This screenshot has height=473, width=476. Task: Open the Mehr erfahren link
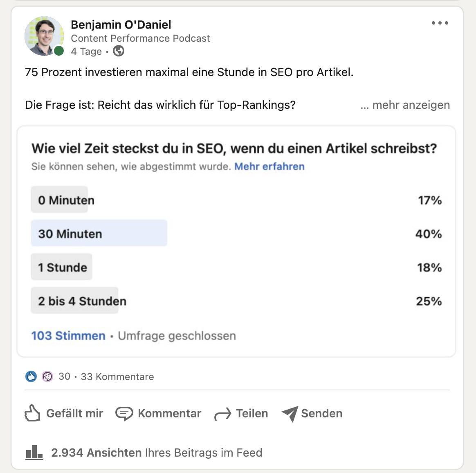pos(269,167)
